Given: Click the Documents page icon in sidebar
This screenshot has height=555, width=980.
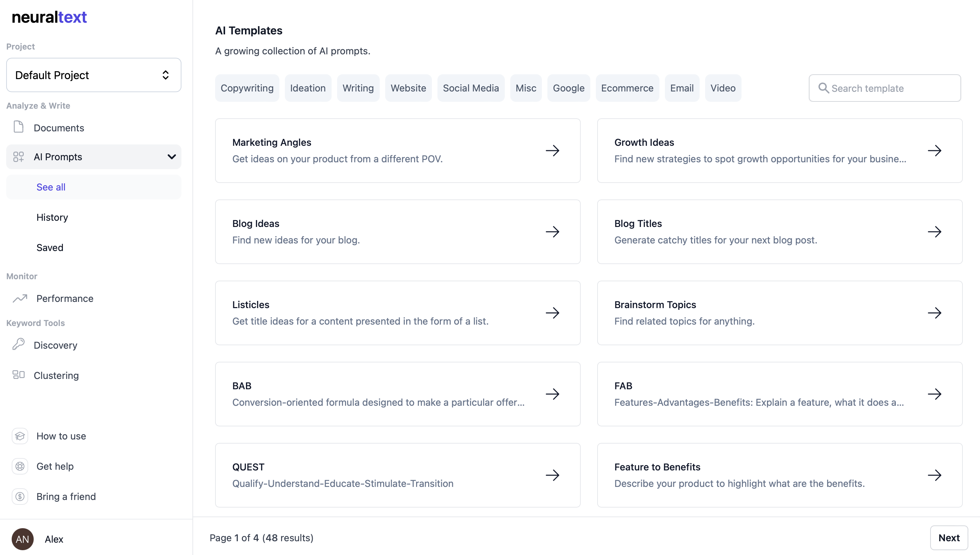Looking at the screenshot, I should [x=18, y=127].
